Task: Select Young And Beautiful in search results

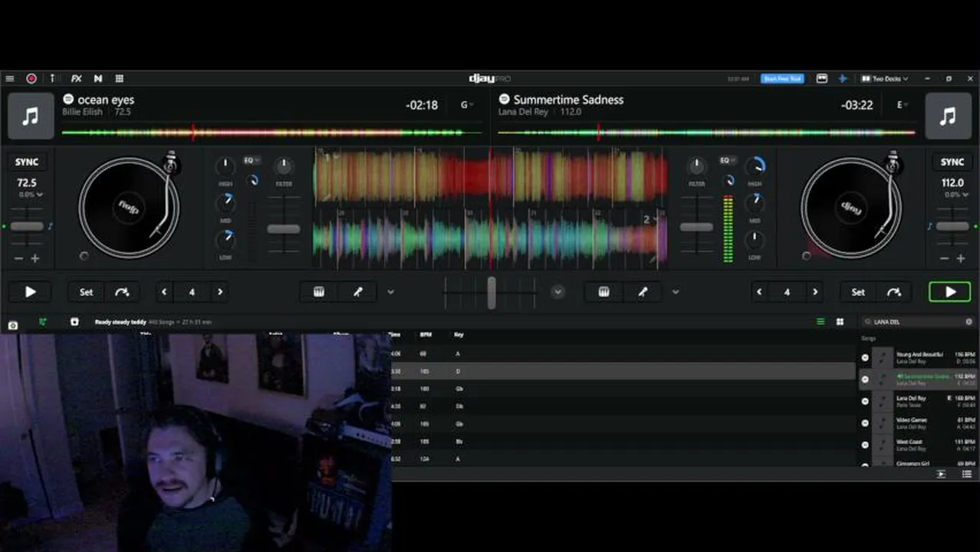Action: tap(917, 357)
